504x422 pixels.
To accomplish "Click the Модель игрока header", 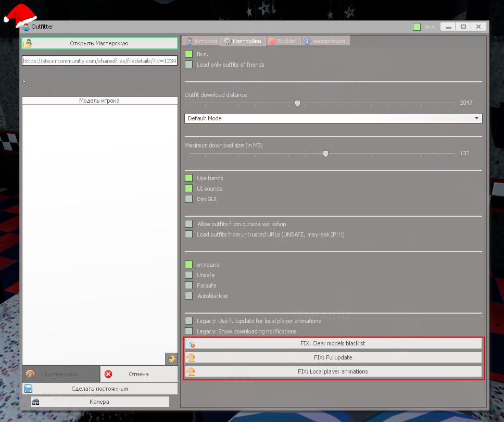I will (x=99, y=101).
